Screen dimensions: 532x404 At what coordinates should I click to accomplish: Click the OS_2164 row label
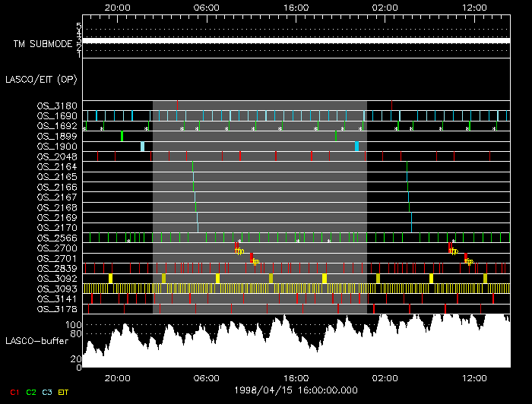coord(57,167)
